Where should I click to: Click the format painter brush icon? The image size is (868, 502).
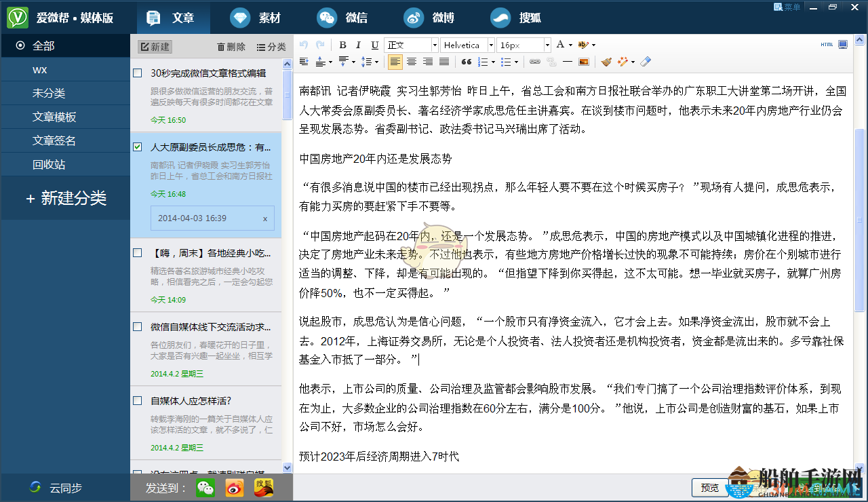[x=607, y=62]
